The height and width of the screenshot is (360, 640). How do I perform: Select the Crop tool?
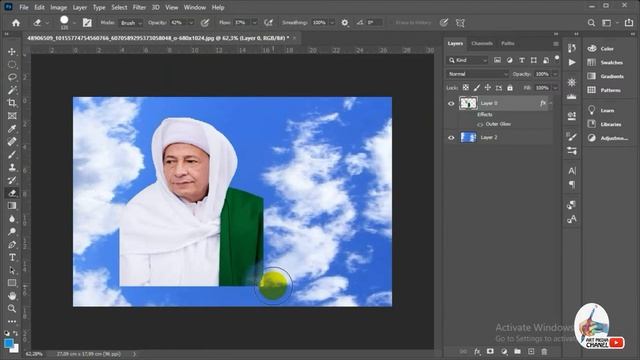pyautogui.click(x=12, y=102)
